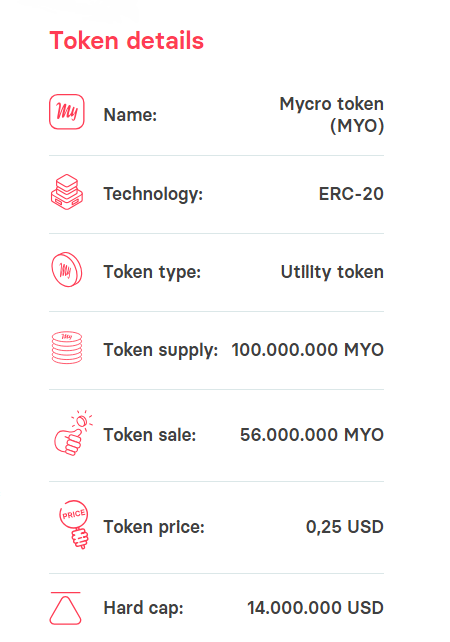Click the Technology: label
Image resolution: width=450 pixels, height=642 pixels.
(153, 194)
